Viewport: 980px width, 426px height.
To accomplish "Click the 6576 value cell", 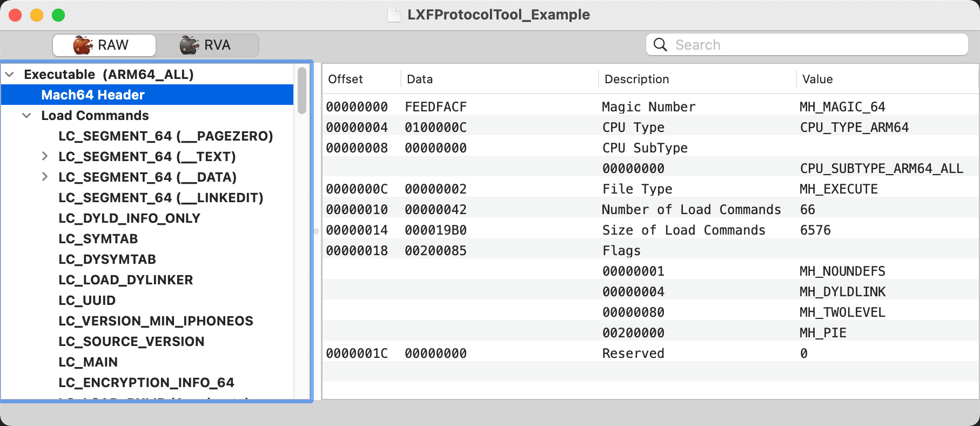I will pos(815,230).
